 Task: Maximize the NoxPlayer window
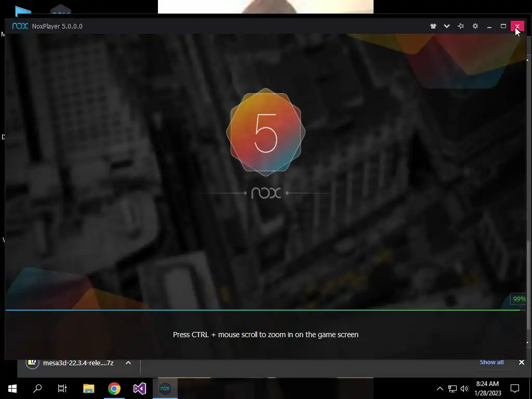click(x=503, y=26)
